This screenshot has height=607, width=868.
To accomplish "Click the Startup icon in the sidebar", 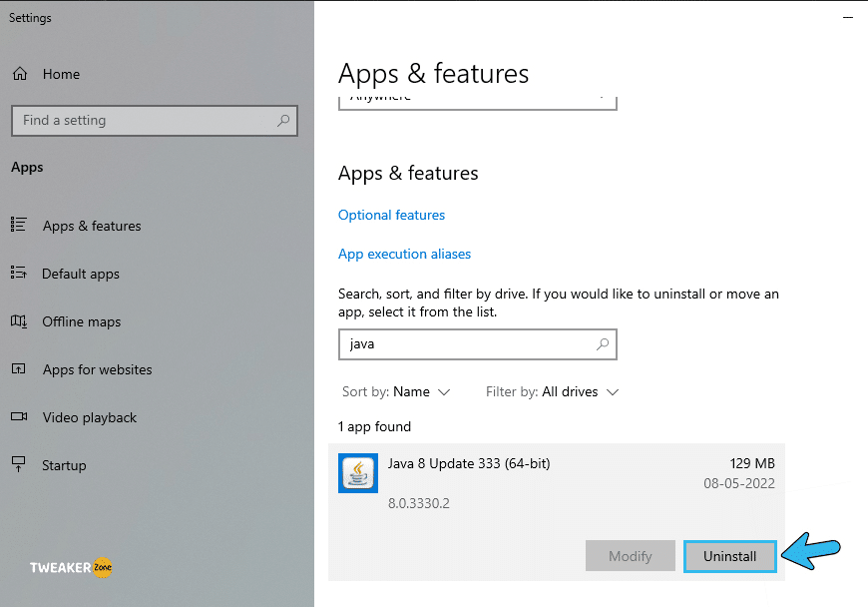I will (x=19, y=464).
